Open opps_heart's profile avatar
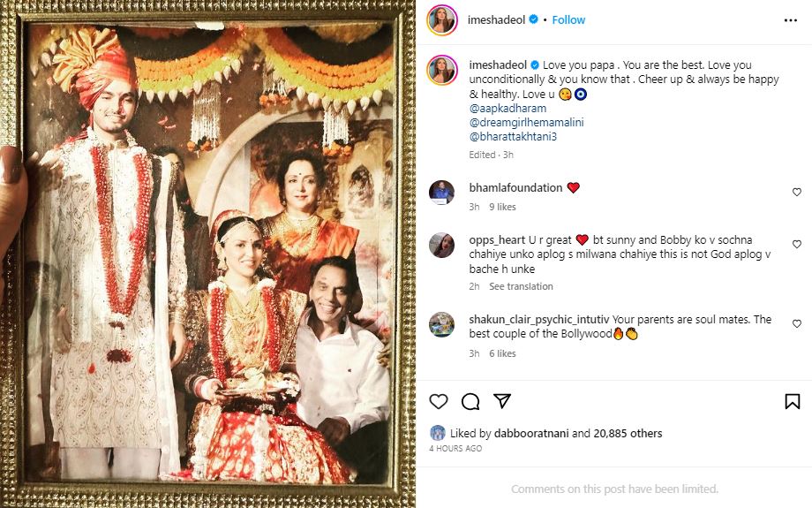Viewport: 812px width, 508px height. (x=441, y=245)
